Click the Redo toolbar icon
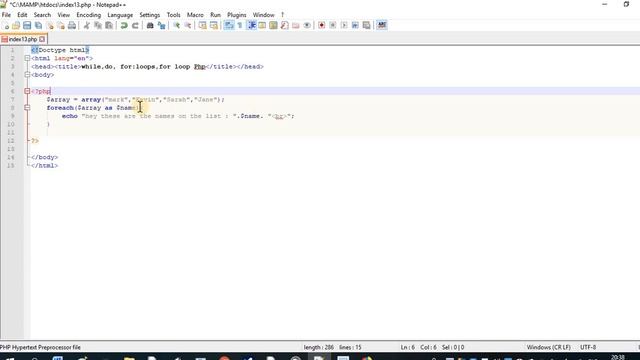 click(x=135, y=25)
